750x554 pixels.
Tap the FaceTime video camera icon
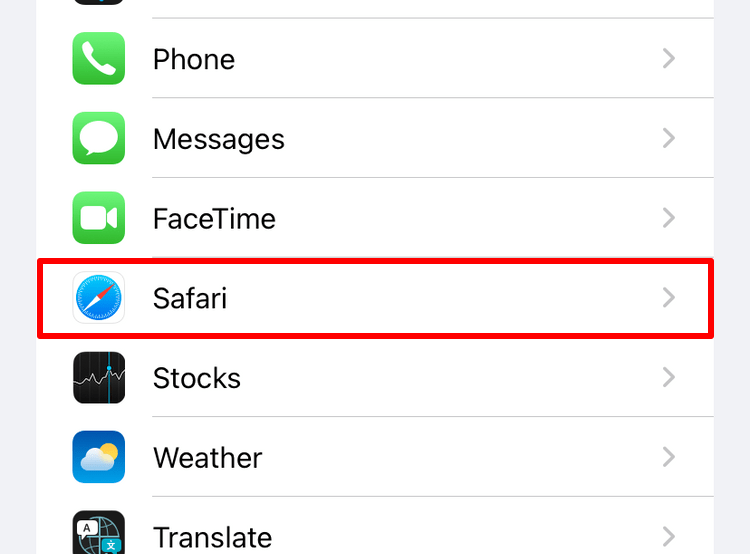coord(99,218)
